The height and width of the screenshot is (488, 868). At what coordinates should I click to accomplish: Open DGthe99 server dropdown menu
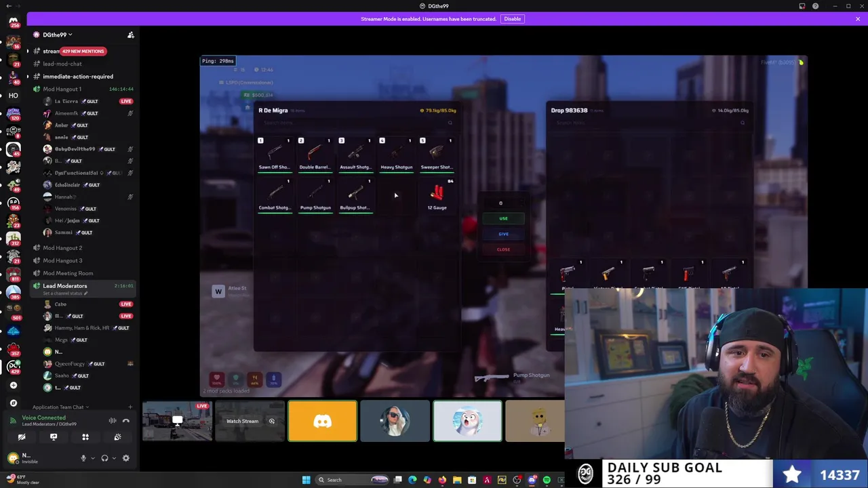pos(58,35)
